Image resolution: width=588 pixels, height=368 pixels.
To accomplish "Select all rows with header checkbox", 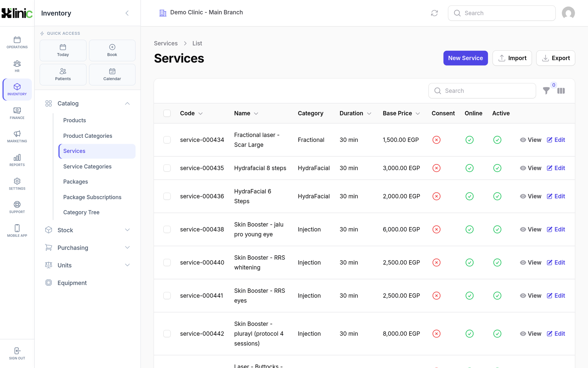I will click(167, 113).
